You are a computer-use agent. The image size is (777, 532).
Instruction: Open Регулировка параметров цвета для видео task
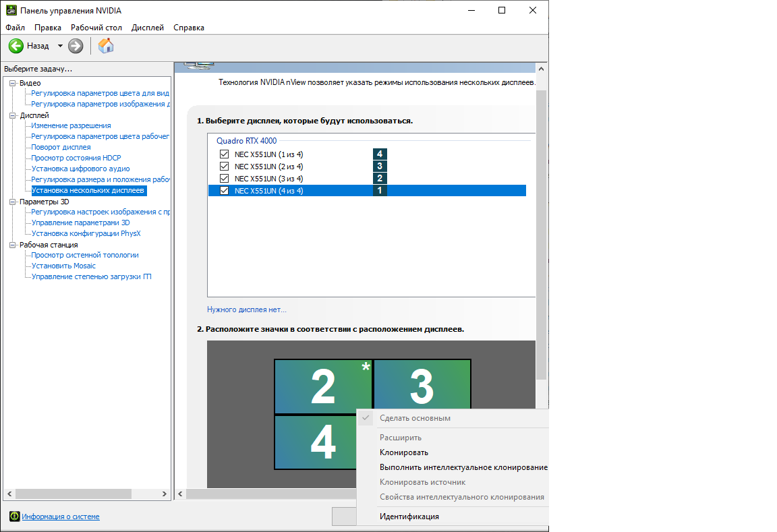click(x=100, y=93)
